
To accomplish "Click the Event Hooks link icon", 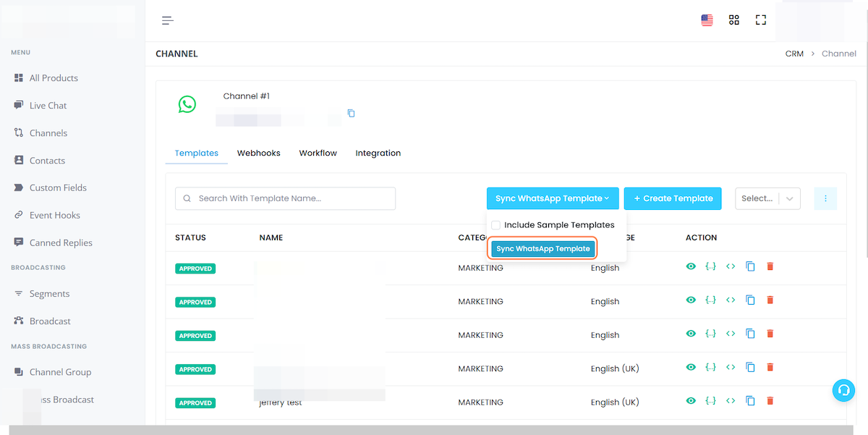I will click(x=19, y=215).
